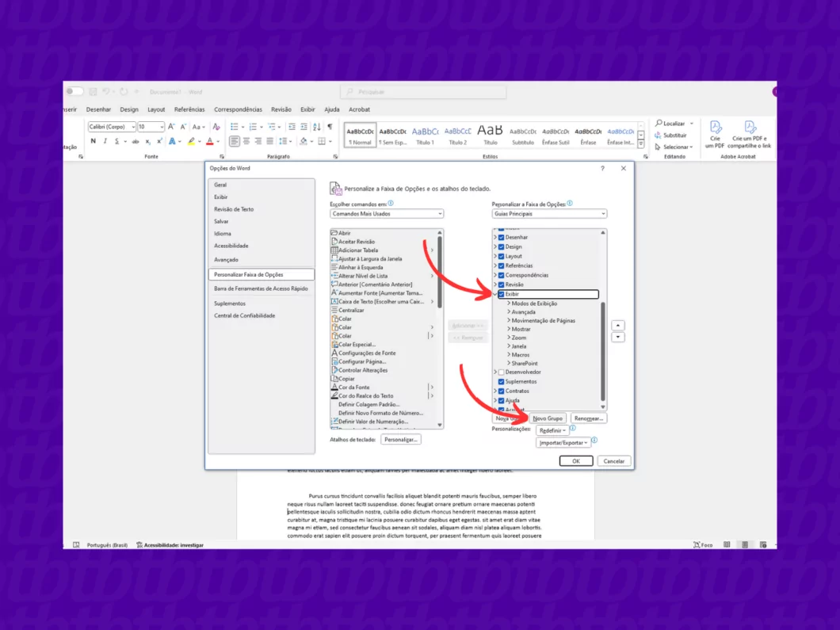Uncheck the Revisão checkbox

[502, 285]
